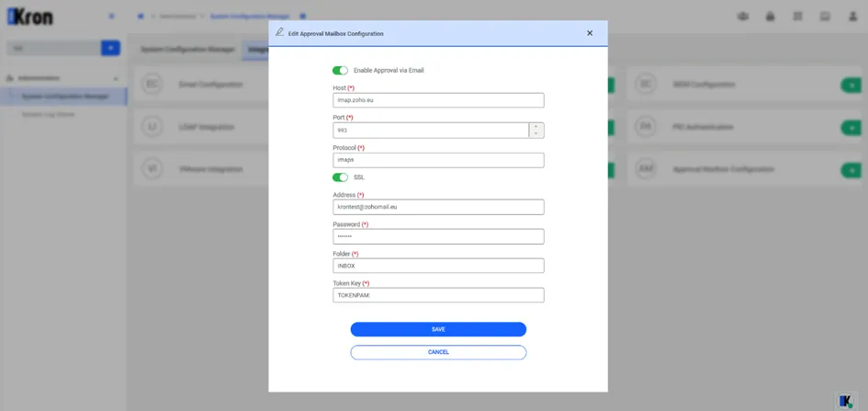
Task: Click the Folder input field
Action: click(x=438, y=266)
